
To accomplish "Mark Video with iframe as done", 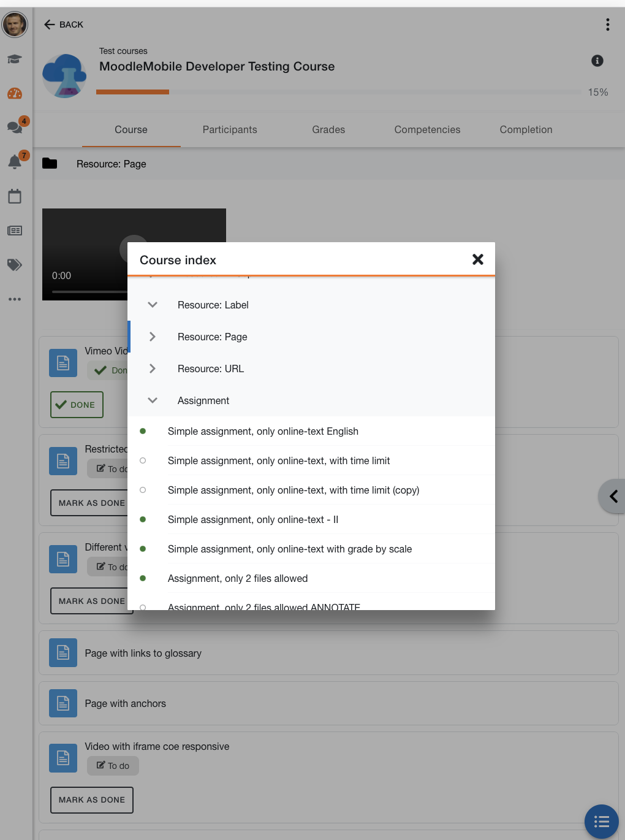I will tap(92, 800).
